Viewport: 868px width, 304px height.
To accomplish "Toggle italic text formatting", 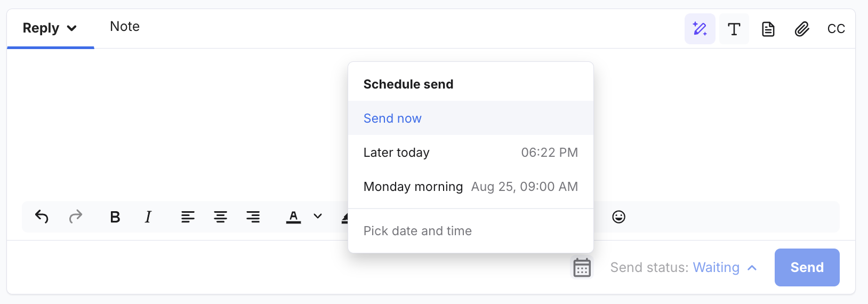I will tap(148, 217).
